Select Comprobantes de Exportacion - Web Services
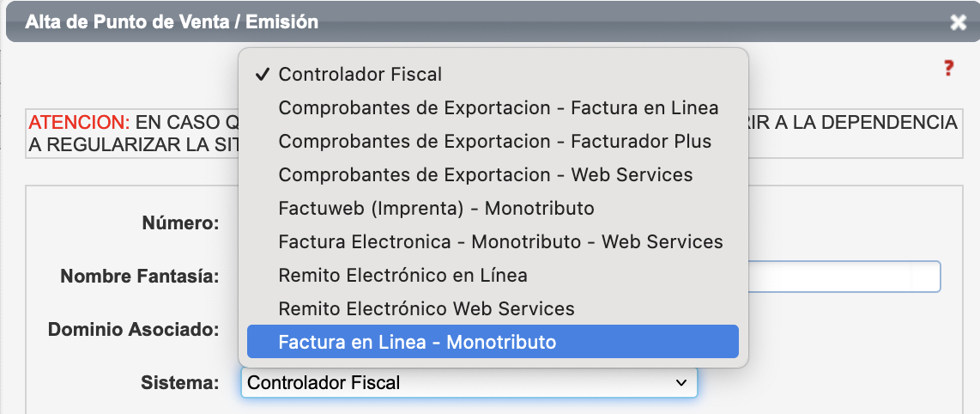The image size is (980, 414). (485, 175)
